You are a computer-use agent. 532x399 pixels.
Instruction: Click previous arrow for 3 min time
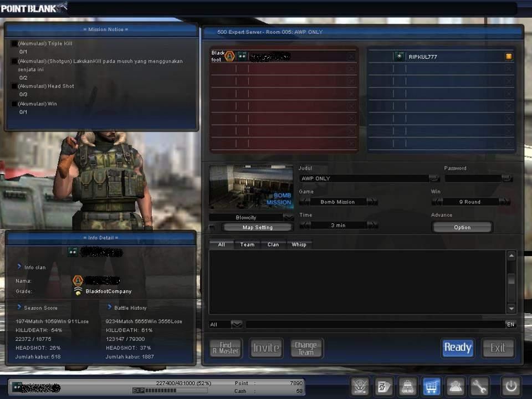pyautogui.click(x=305, y=226)
